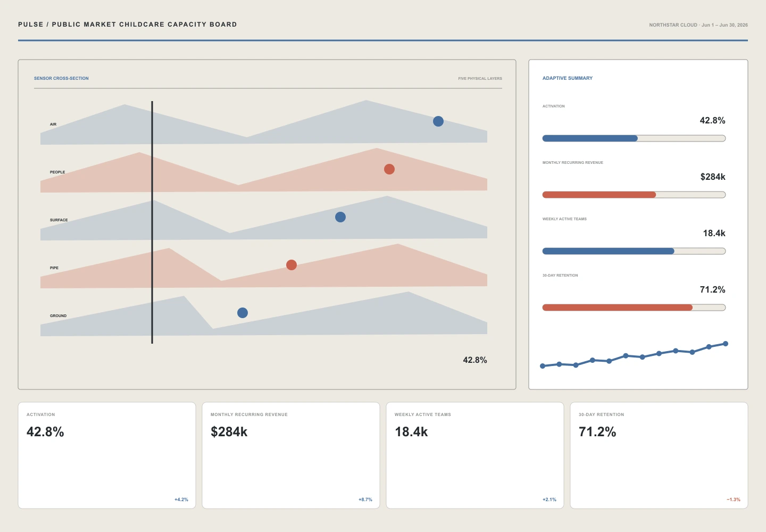This screenshot has width=766, height=532.
Task: Click the blue dot on the AIR layer
Action: [438, 121]
